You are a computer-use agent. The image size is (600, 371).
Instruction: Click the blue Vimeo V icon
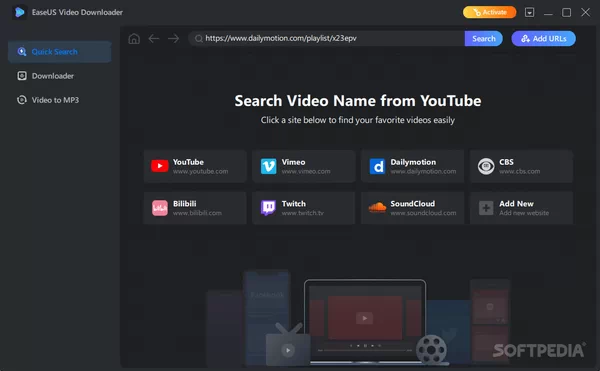point(268,166)
